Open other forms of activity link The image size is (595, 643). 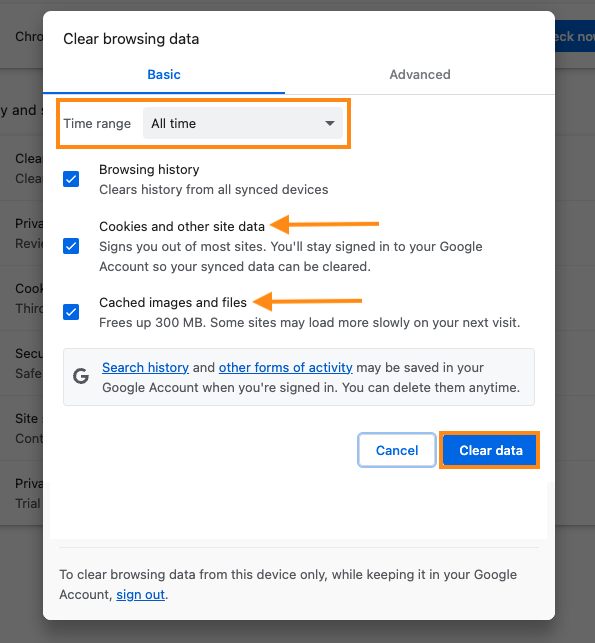pos(285,367)
